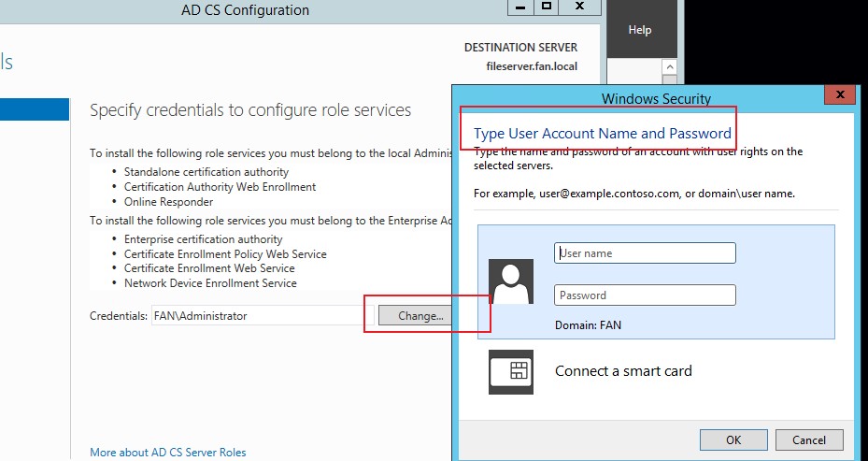Close the Windows Security dialog
868x461 pixels.
(x=840, y=94)
